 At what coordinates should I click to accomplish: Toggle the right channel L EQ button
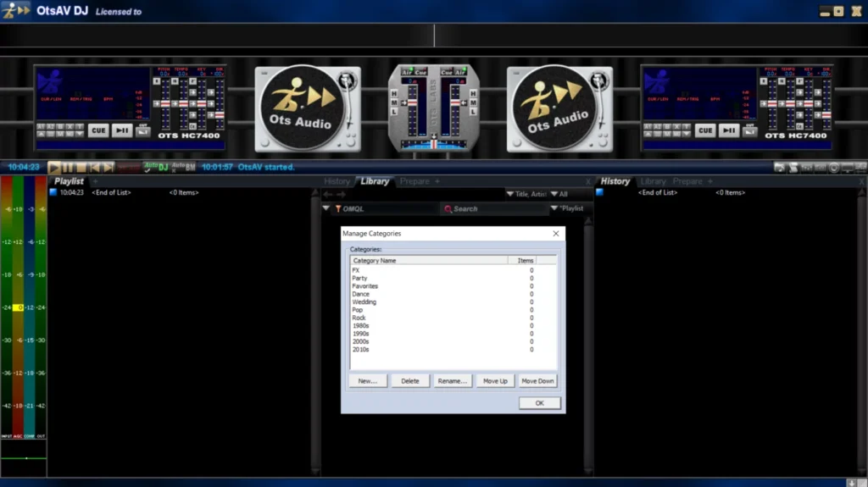[473, 112]
